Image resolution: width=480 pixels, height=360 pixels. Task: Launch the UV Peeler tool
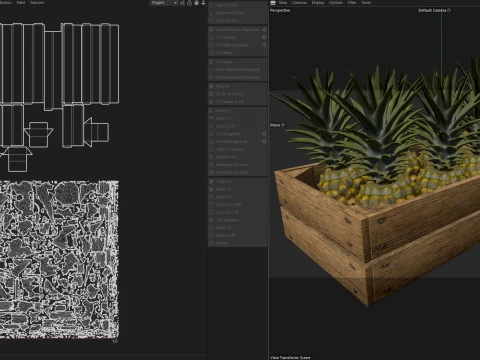[238, 62]
